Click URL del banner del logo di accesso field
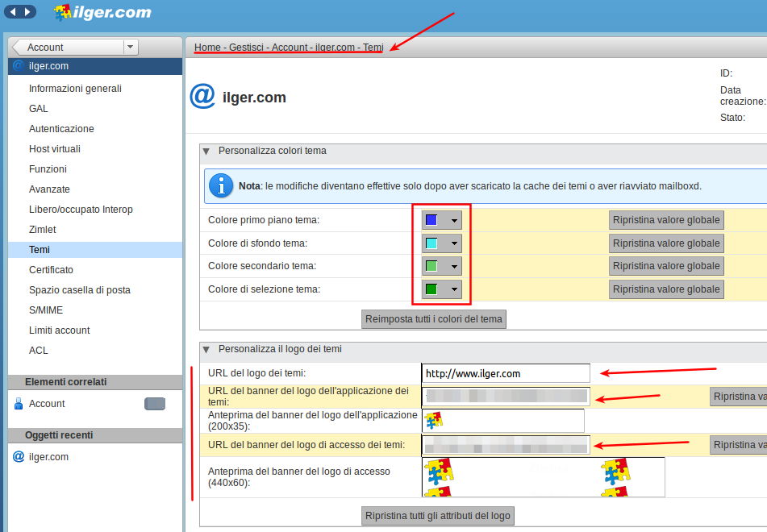The height and width of the screenshot is (532, 767). [506, 444]
